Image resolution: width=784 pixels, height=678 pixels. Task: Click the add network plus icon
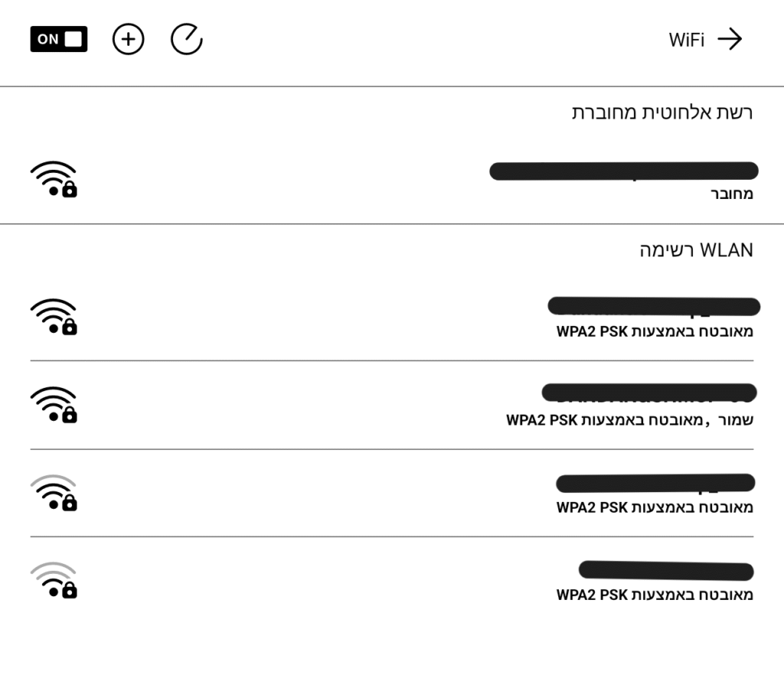(129, 39)
